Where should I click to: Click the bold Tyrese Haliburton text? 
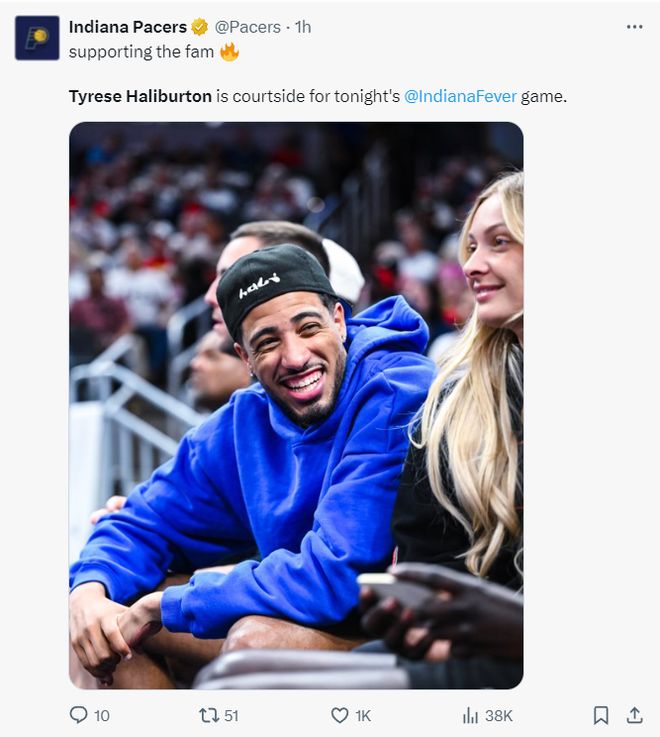[x=140, y=97]
